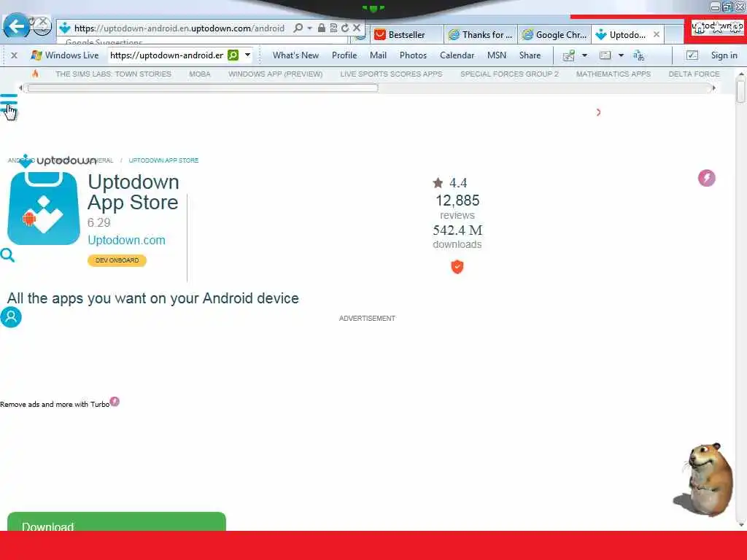Open LIVE SPORTS SCORES APPS link
Screen dimensions: 747x560
click(391, 74)
